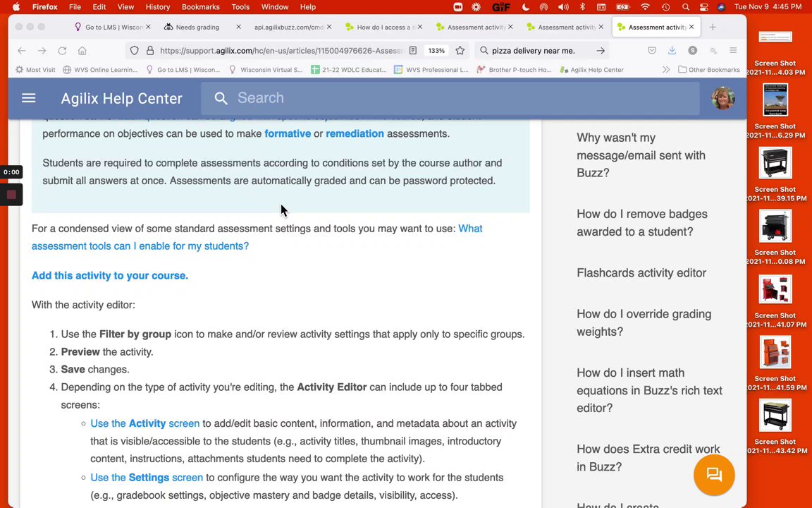
Task: Click the pizza delivery search box
Action: coord(541,50)
